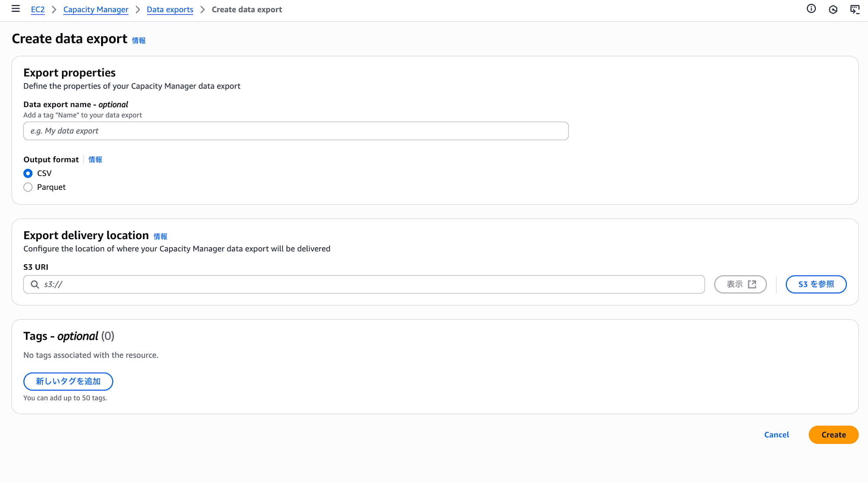Click the info circle icon in header
This screenshot has width=868, height=483.
[x=811, y=9]
